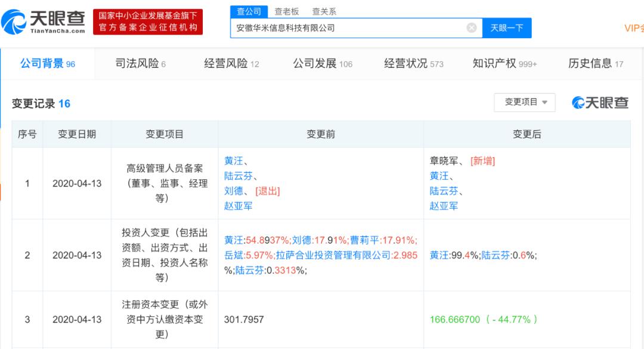Open 赵亚军 link in row 1 after-change column
The height and width of the screenshot is (349, 644).
[444, 206]
